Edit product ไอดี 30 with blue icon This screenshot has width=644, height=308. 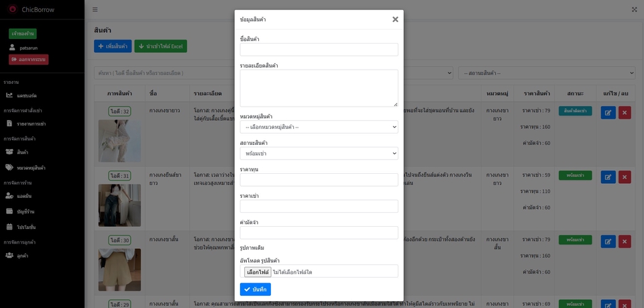(x=608, y=242)
